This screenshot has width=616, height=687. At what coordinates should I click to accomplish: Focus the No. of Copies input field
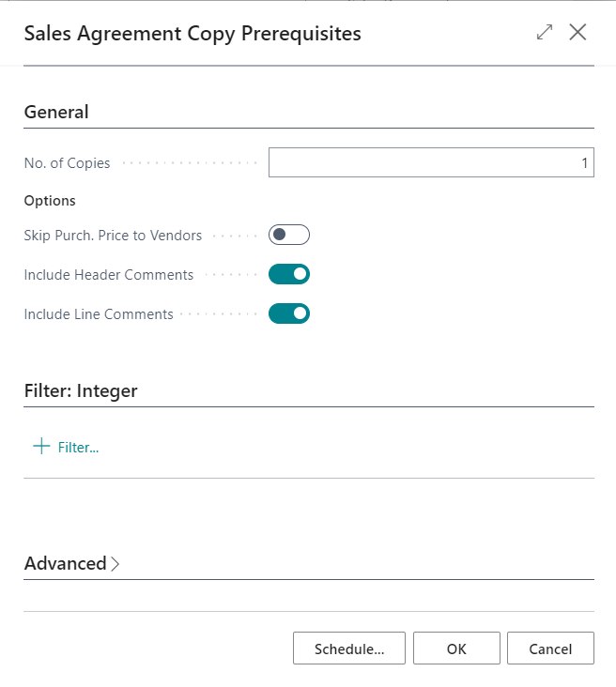[431, 163]
